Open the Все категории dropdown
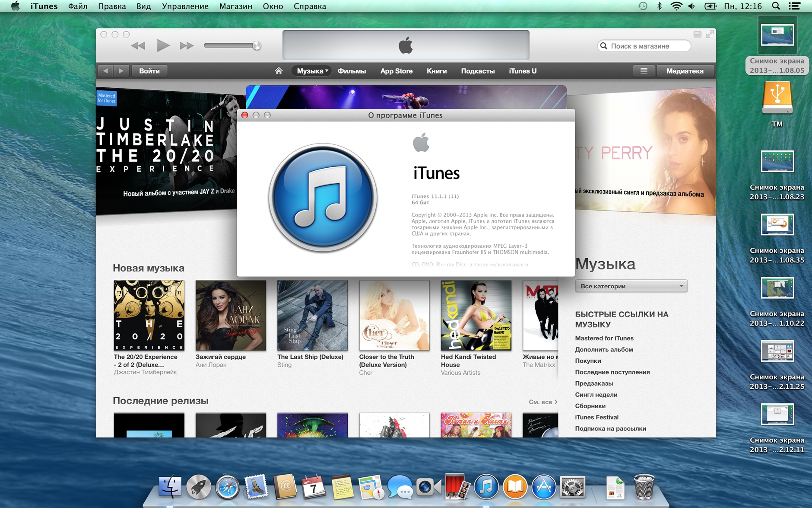The width and height of the screenshot is (812, 508). click(631, 286)
